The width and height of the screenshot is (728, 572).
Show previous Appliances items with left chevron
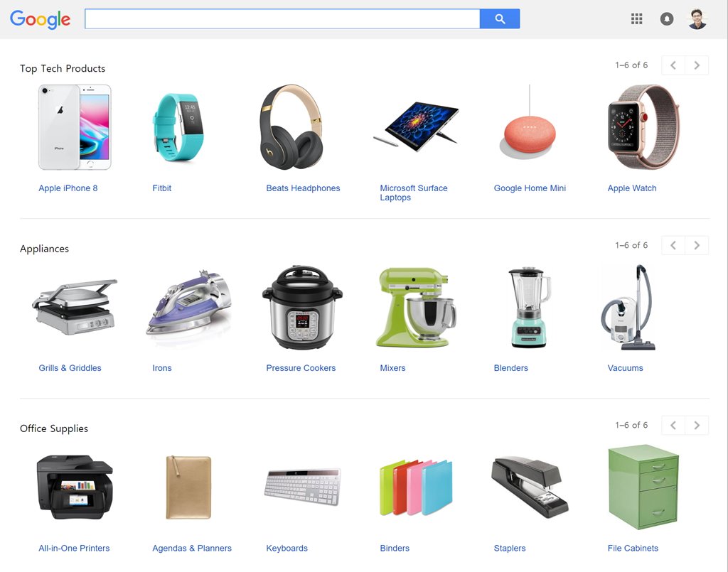673,245
